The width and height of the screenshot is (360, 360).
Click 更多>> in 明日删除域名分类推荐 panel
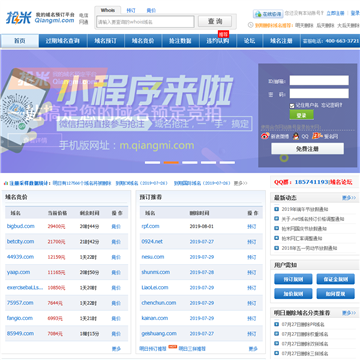(x=349, y=313)
